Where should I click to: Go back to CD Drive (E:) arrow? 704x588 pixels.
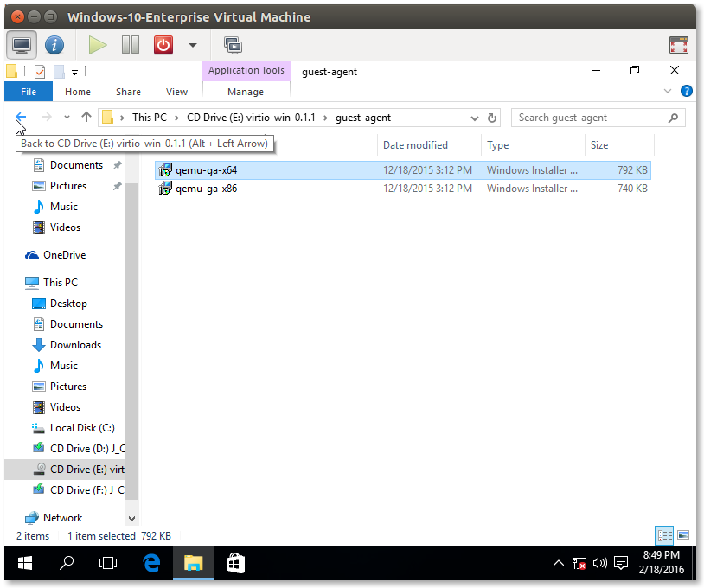tap(21, 117)
